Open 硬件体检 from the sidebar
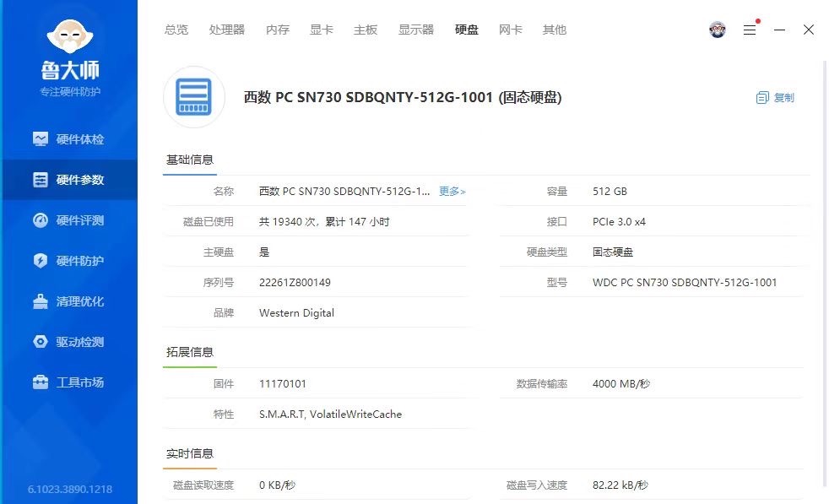This screenshot has width=829, height=504. coord(68,139)
